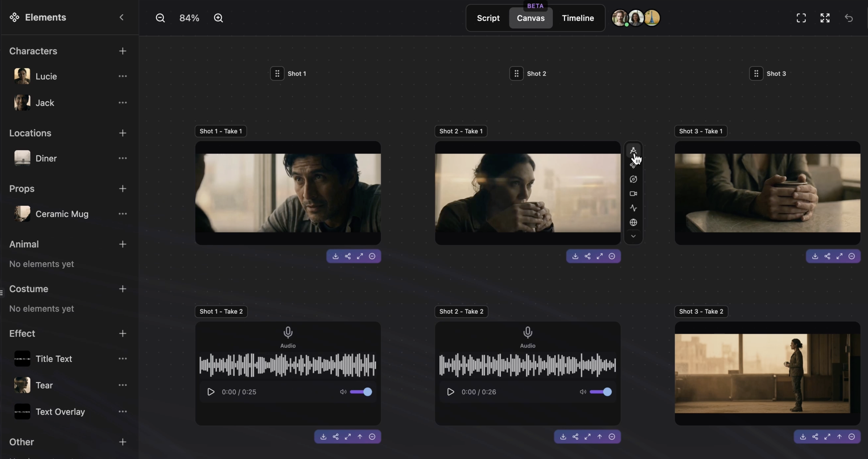Viewport: 868px width, 459px height.
Task: Share Shot 3 - Take 1
Action: coord(827,256)
